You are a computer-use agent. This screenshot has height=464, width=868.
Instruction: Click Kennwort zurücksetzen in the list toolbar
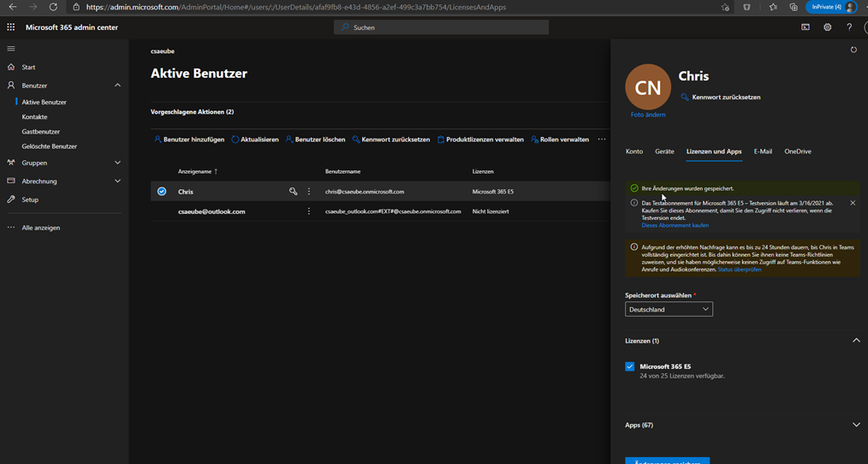(x=391, y=140)
